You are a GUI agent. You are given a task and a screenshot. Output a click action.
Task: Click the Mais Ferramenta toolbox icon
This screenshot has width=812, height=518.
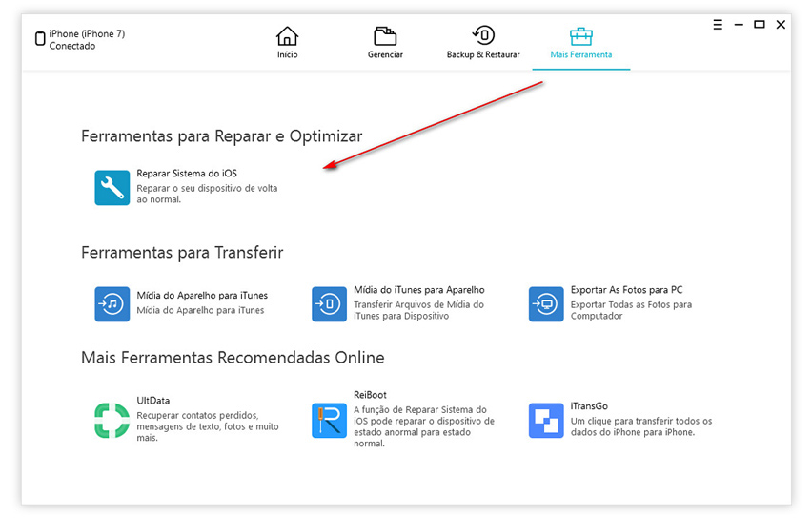pos(581,36)
